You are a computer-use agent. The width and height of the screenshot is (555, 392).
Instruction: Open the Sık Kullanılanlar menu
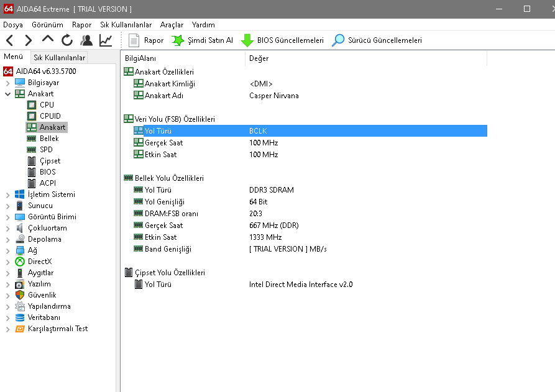tap(126, 25)
